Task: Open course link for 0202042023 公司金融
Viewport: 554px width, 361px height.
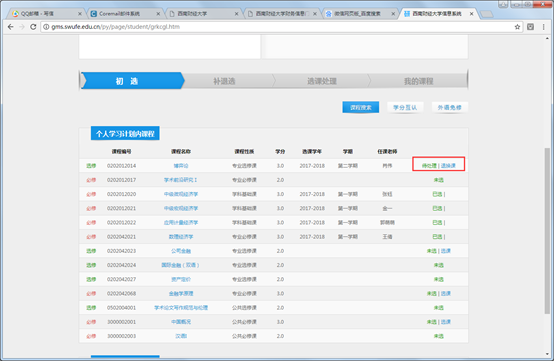Action: 181,251
